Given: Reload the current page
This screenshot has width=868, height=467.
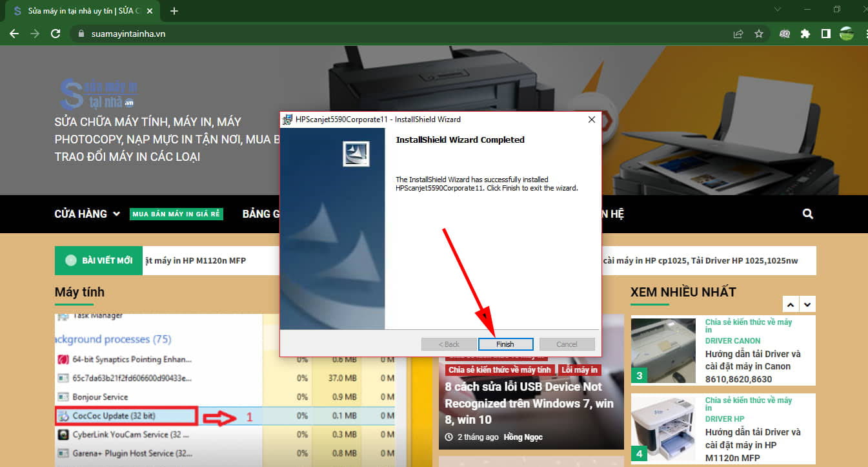Looking at the screenshot, I should point(56,34).
